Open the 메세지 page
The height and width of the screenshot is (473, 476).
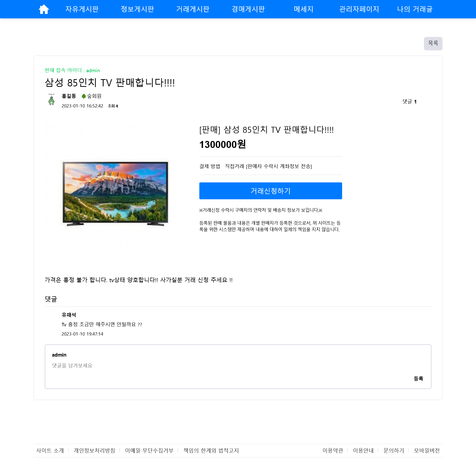(303, 9)
